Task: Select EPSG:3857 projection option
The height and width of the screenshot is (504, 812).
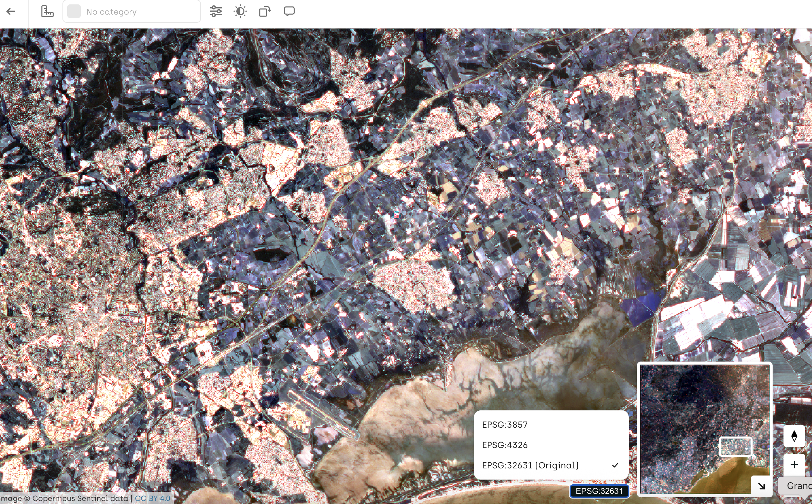Action: tap(505, 425)
